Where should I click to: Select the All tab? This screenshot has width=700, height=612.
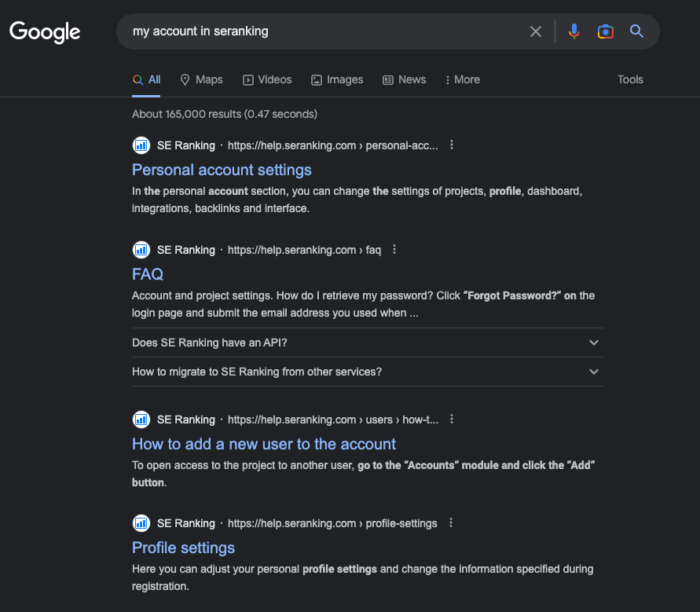click(x=146, y=80)
